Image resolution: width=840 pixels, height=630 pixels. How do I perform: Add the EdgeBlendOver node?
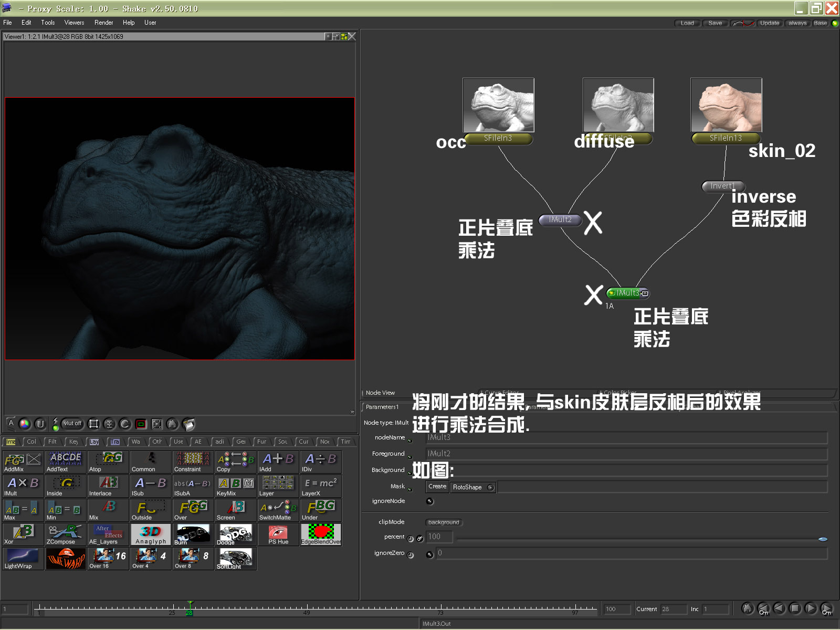(320, 534)
